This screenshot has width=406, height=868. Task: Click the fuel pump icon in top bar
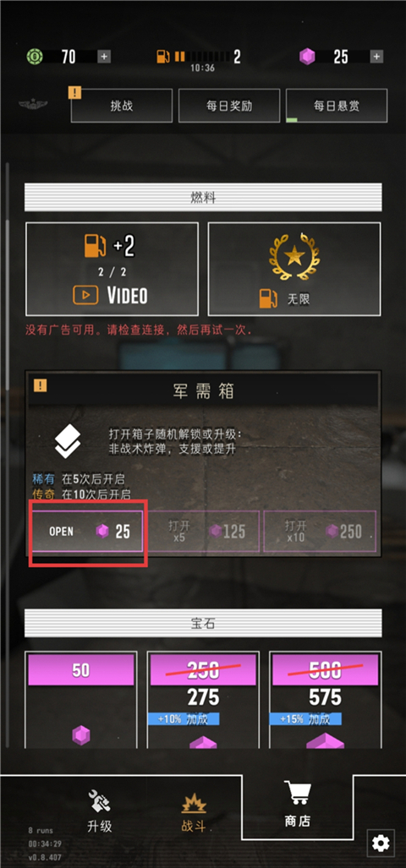coord(163,57)
